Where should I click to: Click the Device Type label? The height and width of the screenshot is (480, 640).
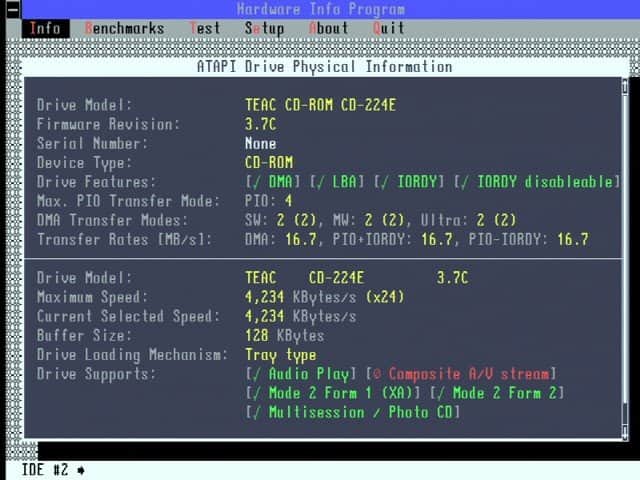coord(84,162)
